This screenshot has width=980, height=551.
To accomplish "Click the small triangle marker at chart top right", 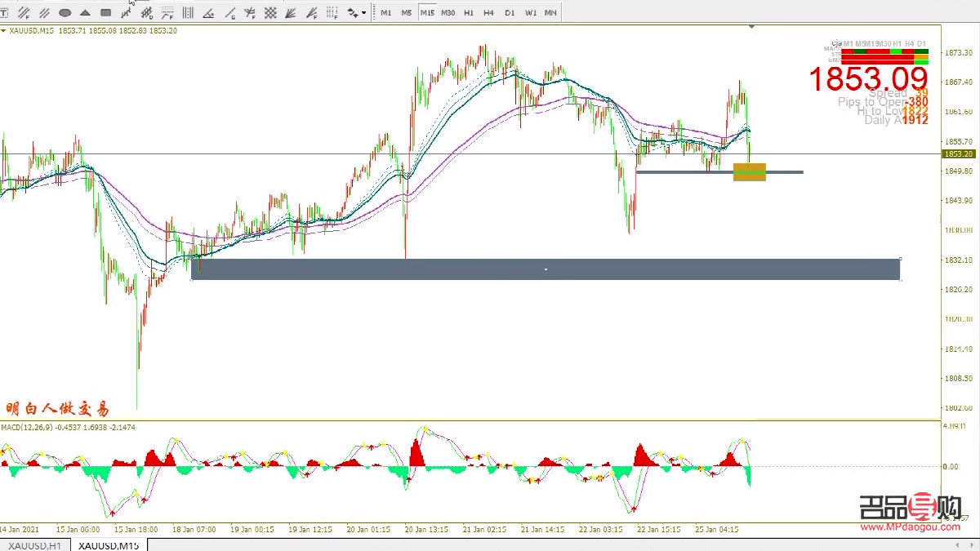I will (752, 27).
